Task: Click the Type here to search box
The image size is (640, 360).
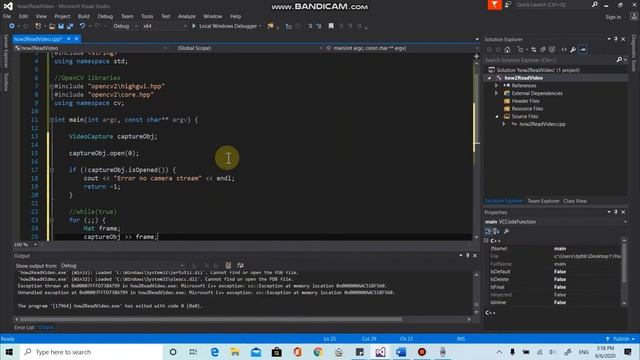Action: (x=91, y=352)
